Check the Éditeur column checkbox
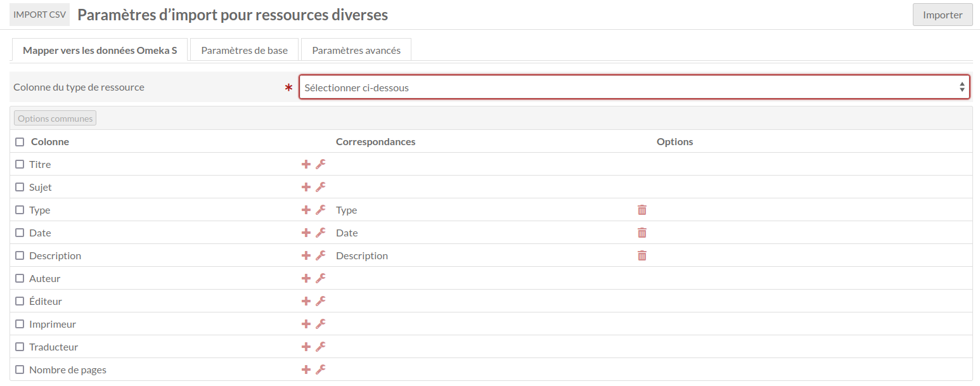This screenshot has height=386, width=980. point(20,301)
